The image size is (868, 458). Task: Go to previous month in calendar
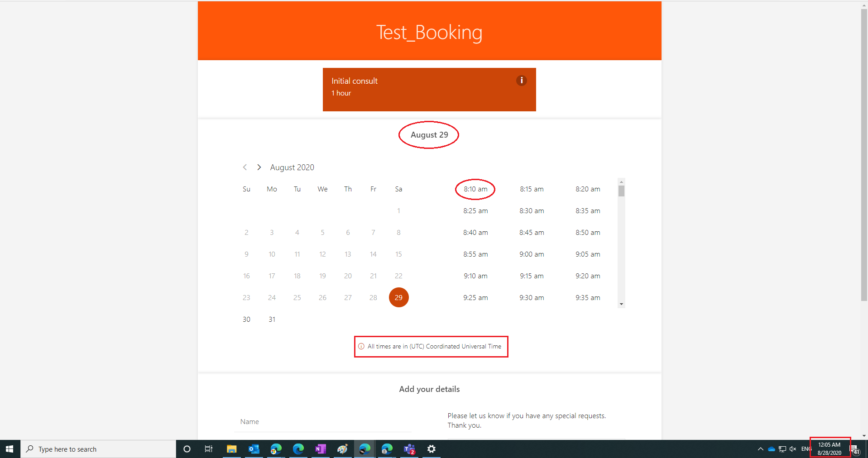(x=245, y=167)
